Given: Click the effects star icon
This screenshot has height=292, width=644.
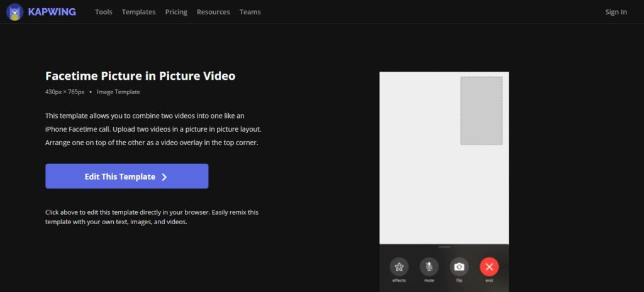Looking at the screenshot, I should click(399, 267).
